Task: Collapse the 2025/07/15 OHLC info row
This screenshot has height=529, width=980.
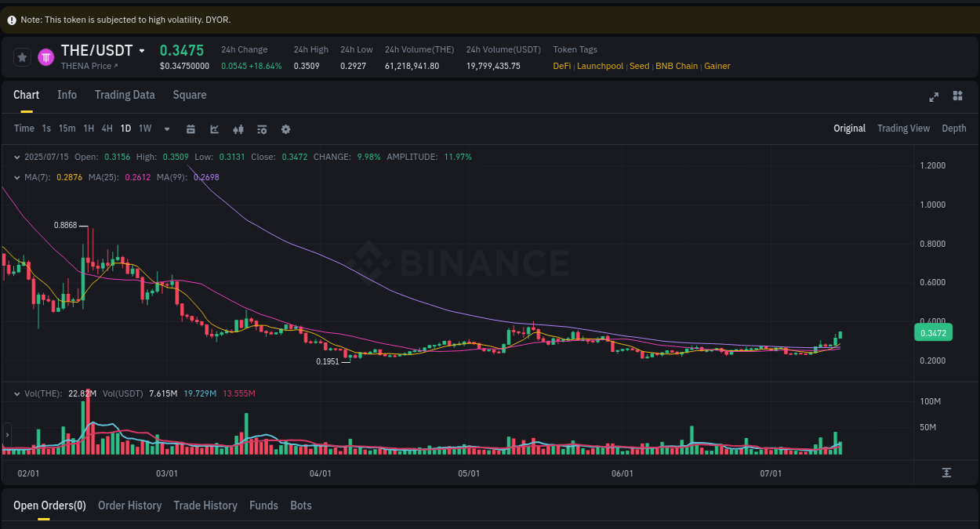Action: click(x=16, y=157)
